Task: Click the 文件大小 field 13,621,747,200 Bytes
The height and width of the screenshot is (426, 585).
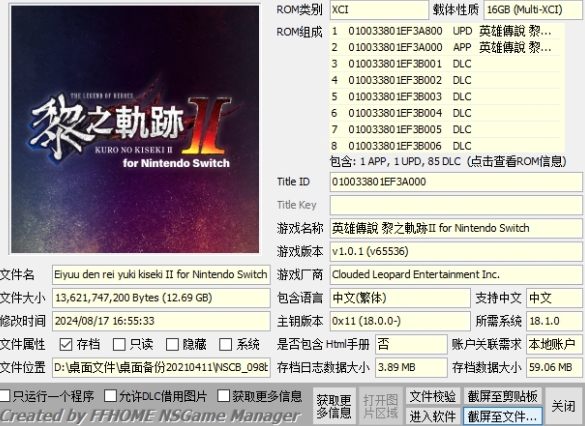Action: coord(161,298)
